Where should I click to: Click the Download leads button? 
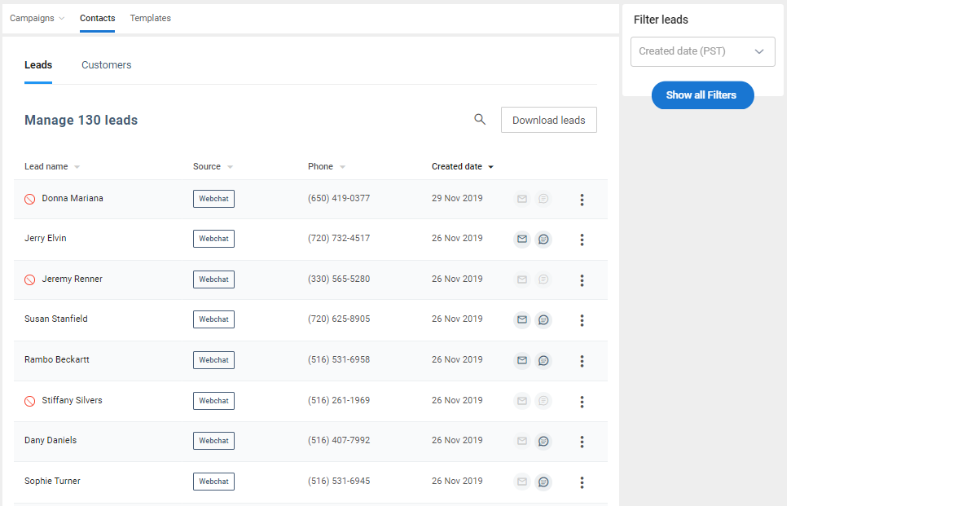(548, 120)
